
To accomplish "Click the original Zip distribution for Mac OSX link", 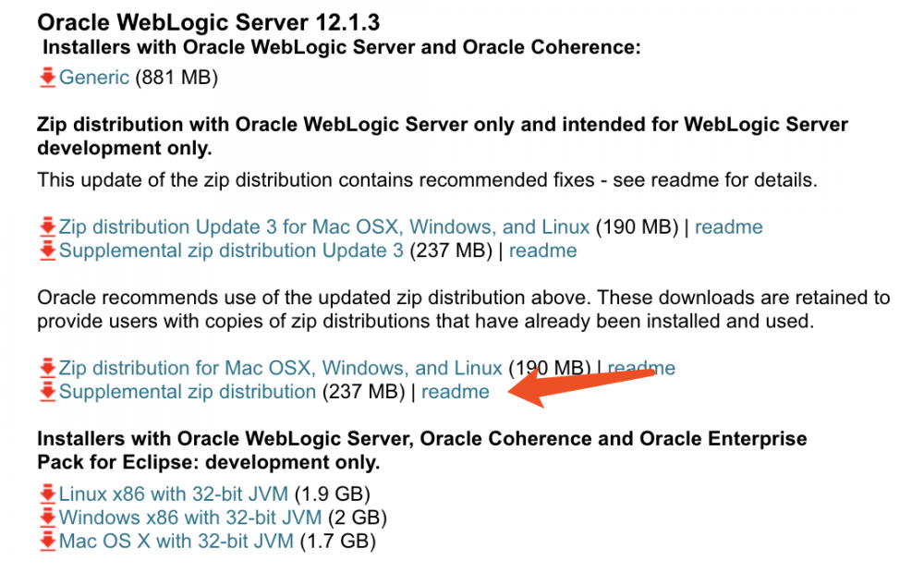I will pyautogui.click(x=280, y=368).
